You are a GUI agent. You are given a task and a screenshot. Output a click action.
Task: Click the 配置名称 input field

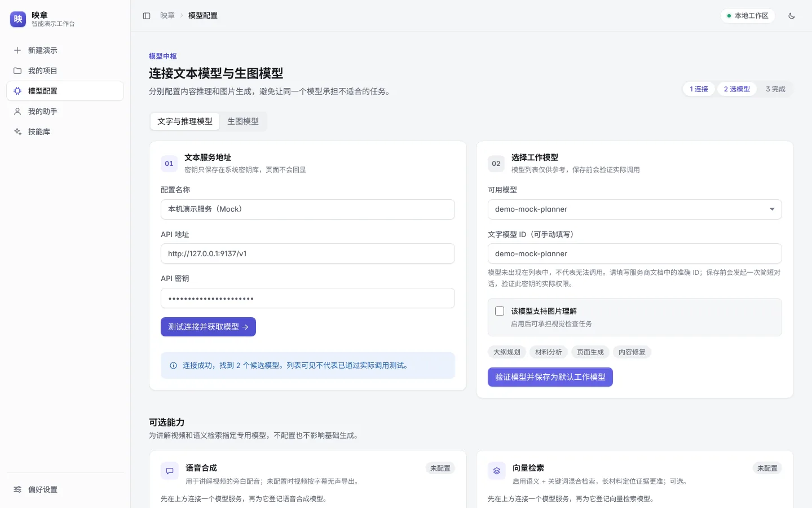308,209
